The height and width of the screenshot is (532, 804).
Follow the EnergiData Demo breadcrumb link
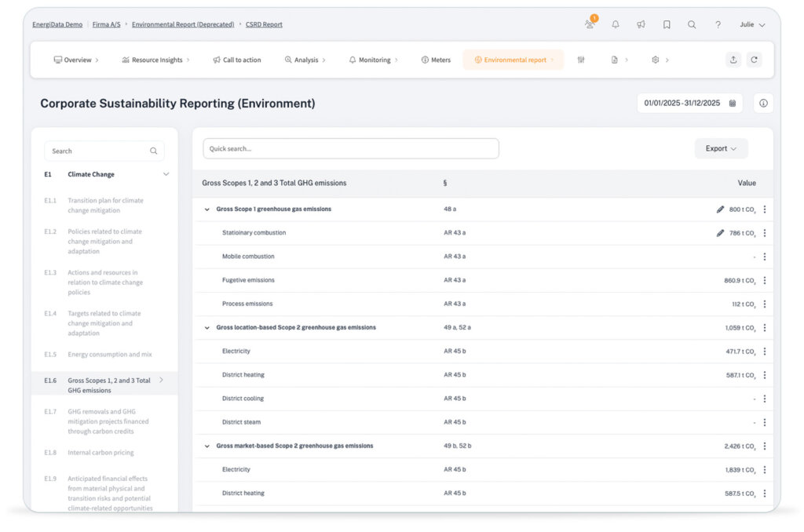pyautogui.click(x=57, y=24)
